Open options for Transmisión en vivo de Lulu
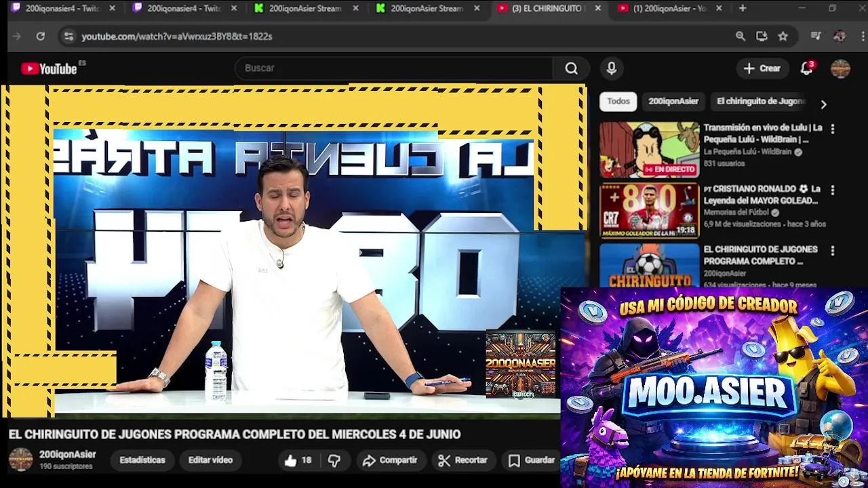The height and width of the screenshot is (488, 868). tap(833, 129)
